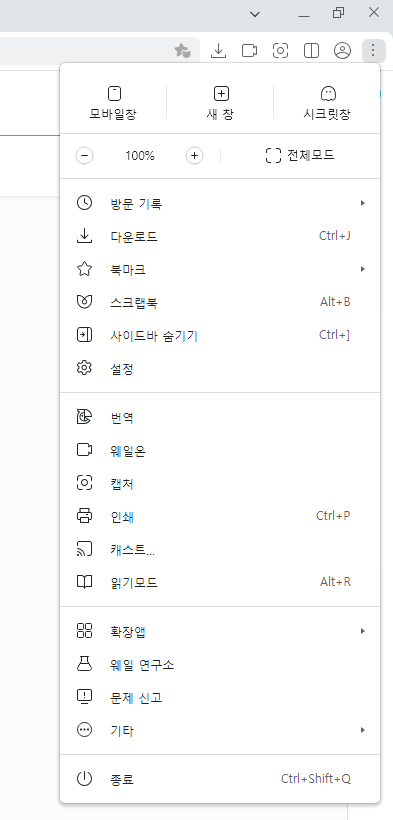Select the 번역 translate menu item
This screenshot has height=820, width=393.
coord(220,417)
